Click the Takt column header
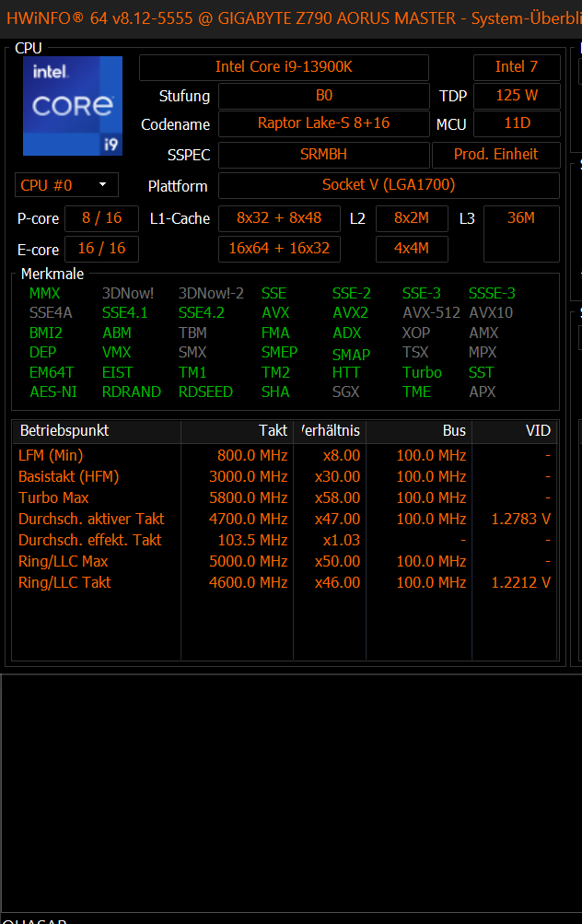The height and width of the screenshot is (924, 582). point(238,431)
